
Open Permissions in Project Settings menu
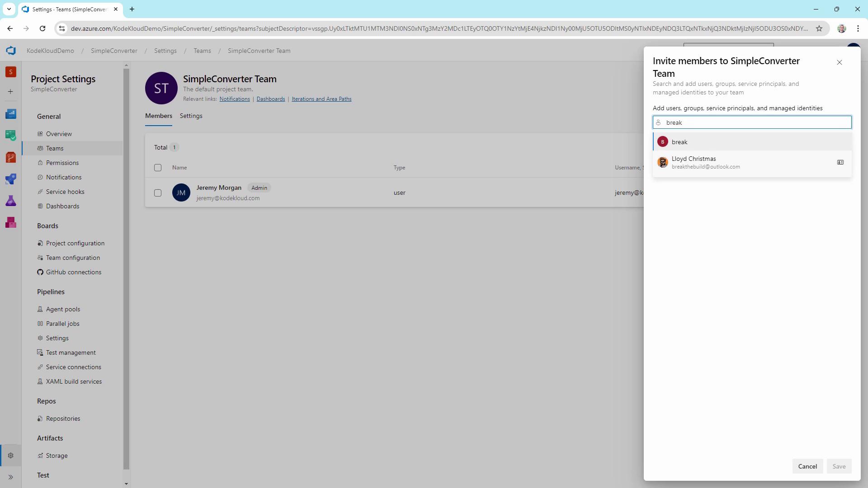click(x=62, y=163)
